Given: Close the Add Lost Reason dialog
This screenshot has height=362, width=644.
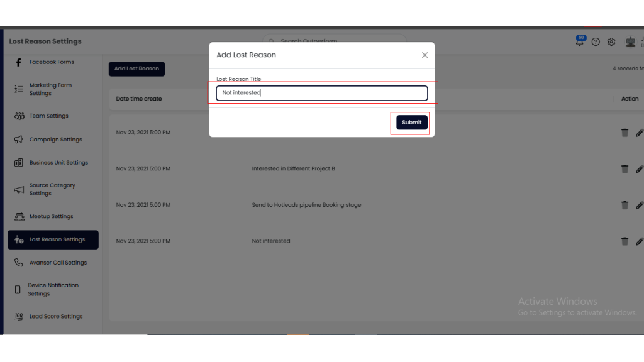Looking at the screenshot, I should pos(425,55).
